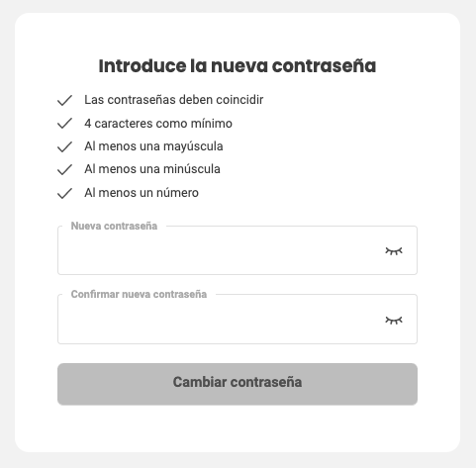
Task: Select the Al menos una mayúscula text
Action: pos(153,146)
